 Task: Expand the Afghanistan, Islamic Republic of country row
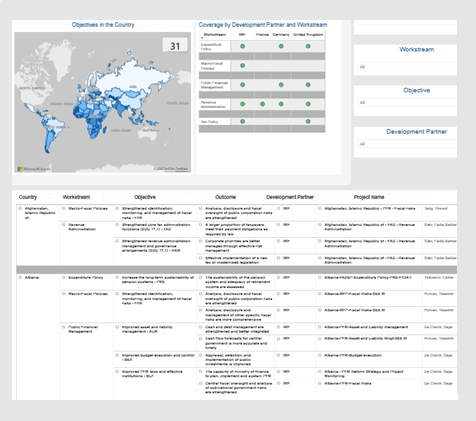(x=20, y=209)
